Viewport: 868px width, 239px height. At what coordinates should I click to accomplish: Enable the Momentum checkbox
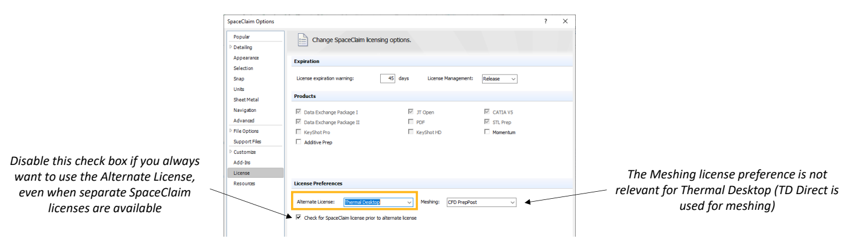coord(487,132)
